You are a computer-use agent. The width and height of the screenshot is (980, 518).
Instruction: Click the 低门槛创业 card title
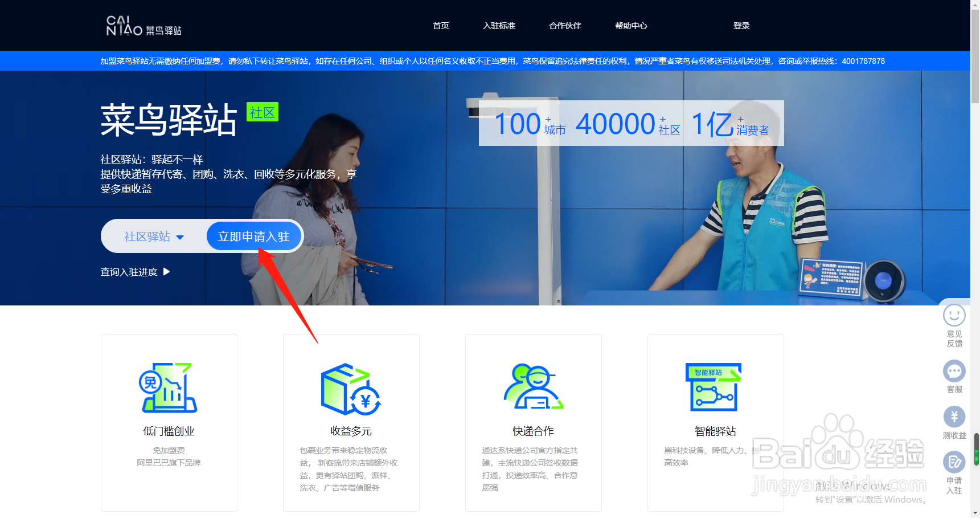click(x=169, y=431)
